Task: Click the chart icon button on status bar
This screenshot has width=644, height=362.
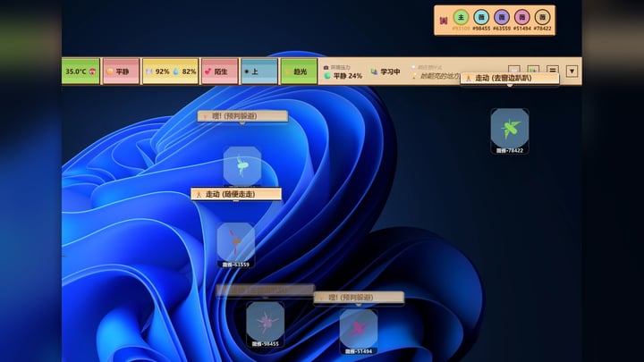Action: pos(533,69)
